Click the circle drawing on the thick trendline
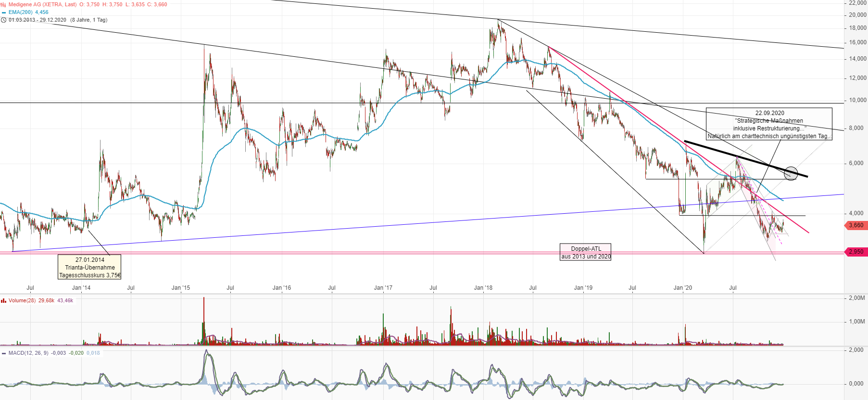Viewport: 868px width, 400px height. click(791, 173)
